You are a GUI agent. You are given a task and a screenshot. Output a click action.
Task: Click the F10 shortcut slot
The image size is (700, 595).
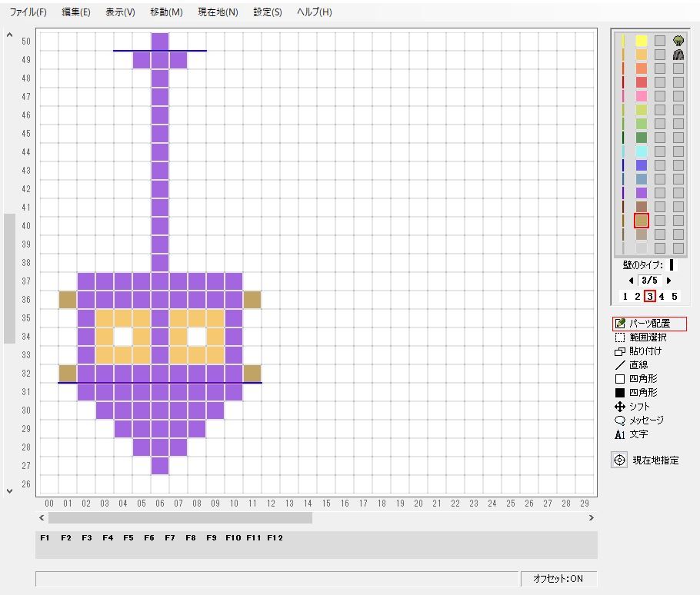click(x=233, y=538)
